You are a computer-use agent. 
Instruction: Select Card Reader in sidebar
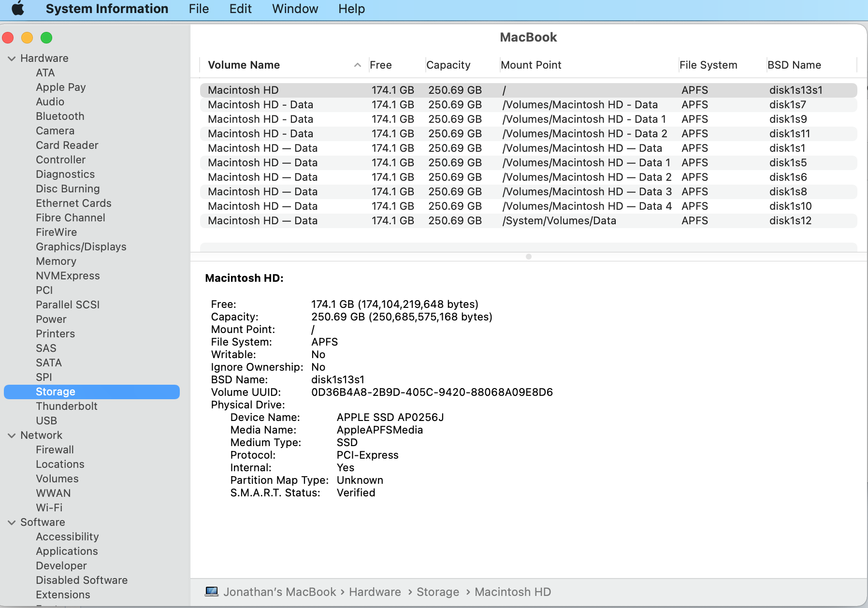pos(67,145)
